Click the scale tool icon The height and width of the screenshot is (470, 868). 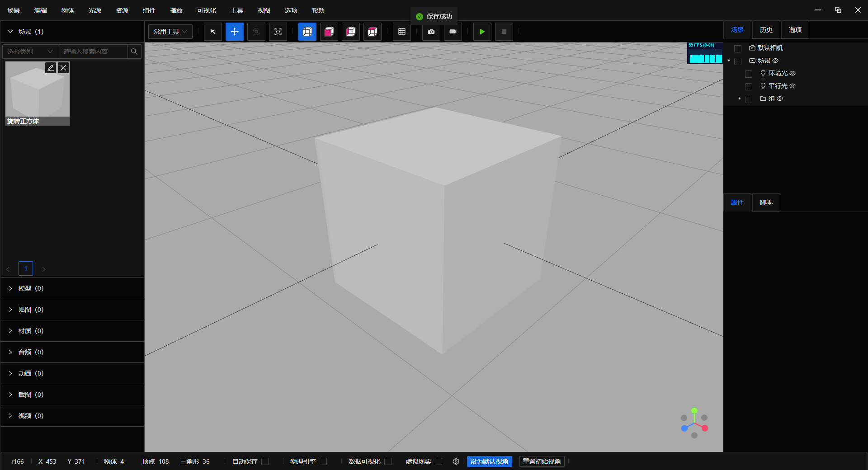278,32
